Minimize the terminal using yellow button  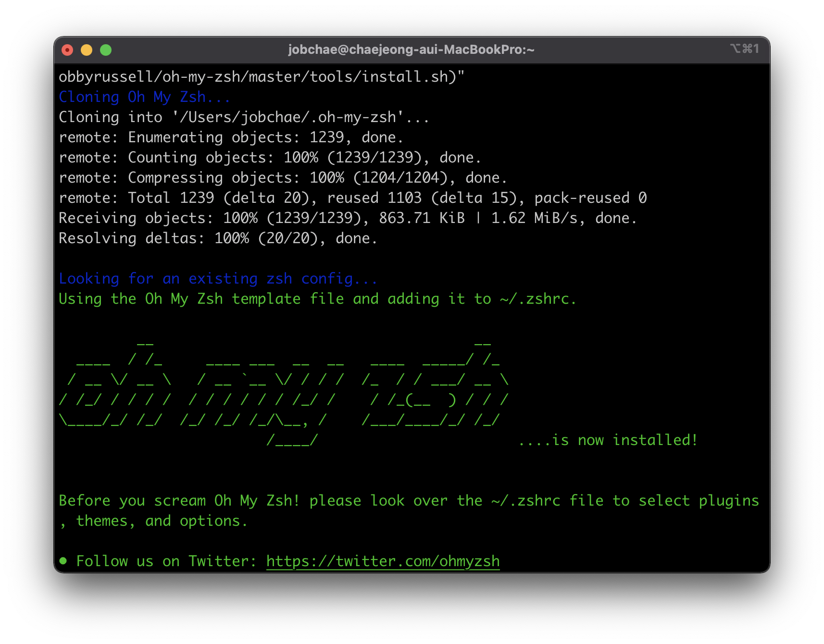[x=87, y=50]
